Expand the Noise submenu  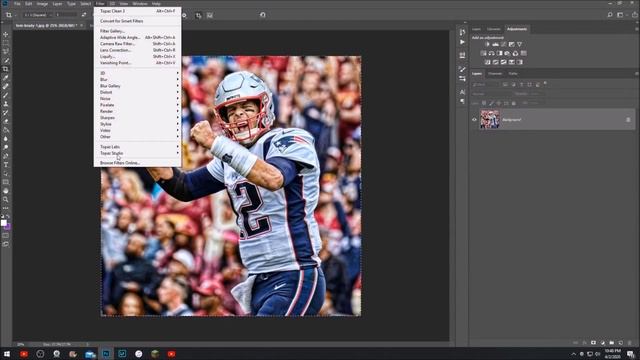(138, 99)
